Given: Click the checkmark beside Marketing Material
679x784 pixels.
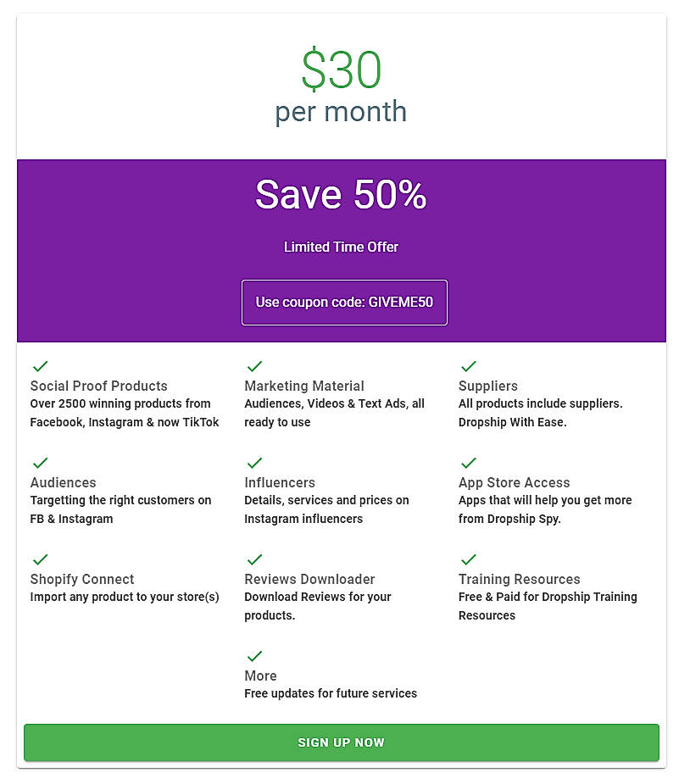Looking at the screenshot, I should [x=254, y=366].
